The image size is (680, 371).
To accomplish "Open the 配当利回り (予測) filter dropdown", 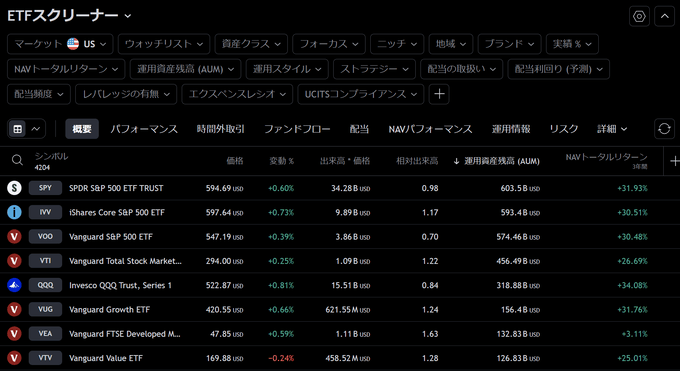I will (x=559, y=69).
